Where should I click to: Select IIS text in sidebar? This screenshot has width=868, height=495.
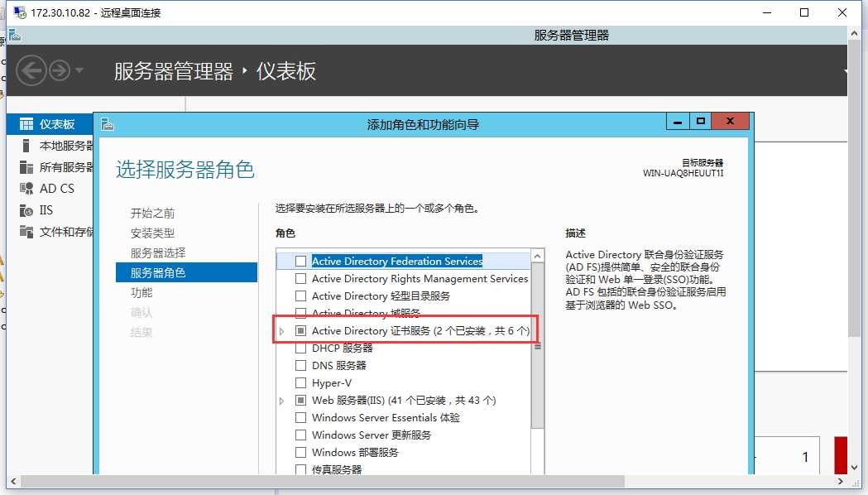tap(46, 210)
